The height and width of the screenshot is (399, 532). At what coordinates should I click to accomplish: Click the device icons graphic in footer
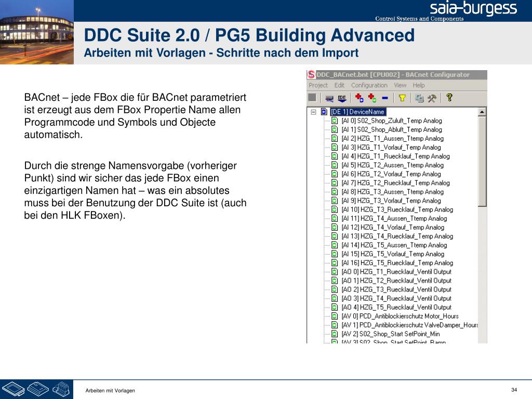coord(37,389)
